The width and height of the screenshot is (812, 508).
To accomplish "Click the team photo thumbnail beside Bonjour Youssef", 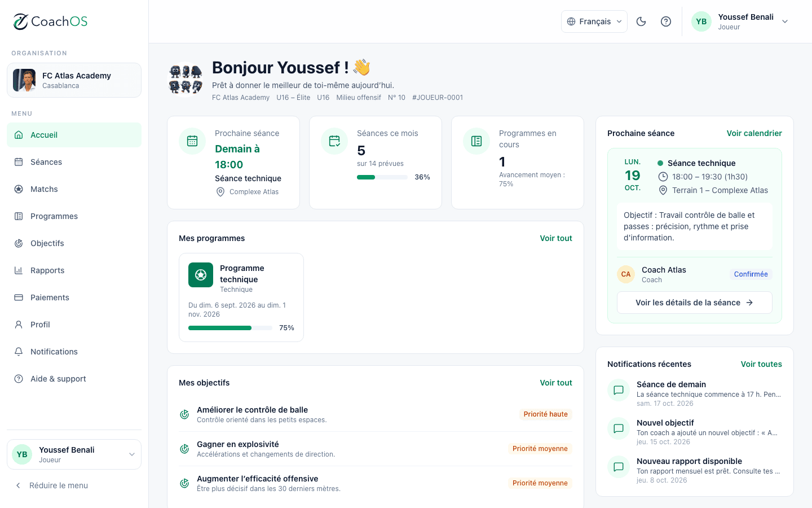I will pyautogui.click(x=186, y=79).
